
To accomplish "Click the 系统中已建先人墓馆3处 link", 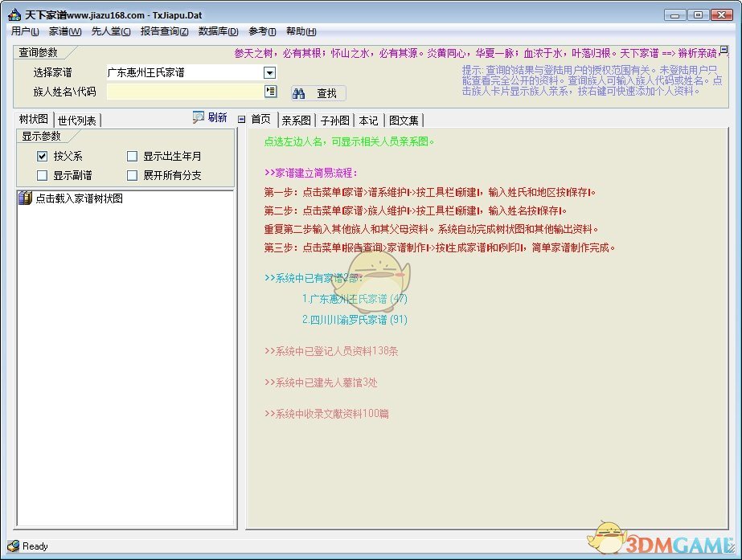I will [321, 382].
